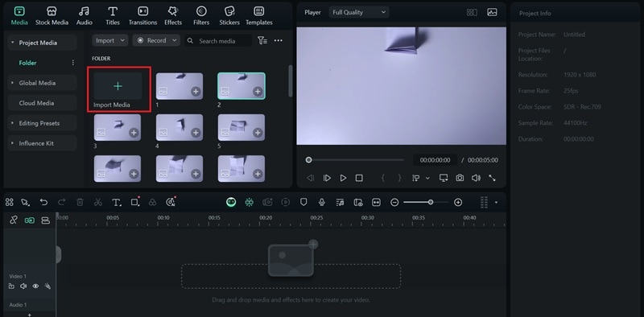The image size is (644, 317).
Task: Open the AI tools icon in timeline toolbar
Action: click(x=171, y=202)
